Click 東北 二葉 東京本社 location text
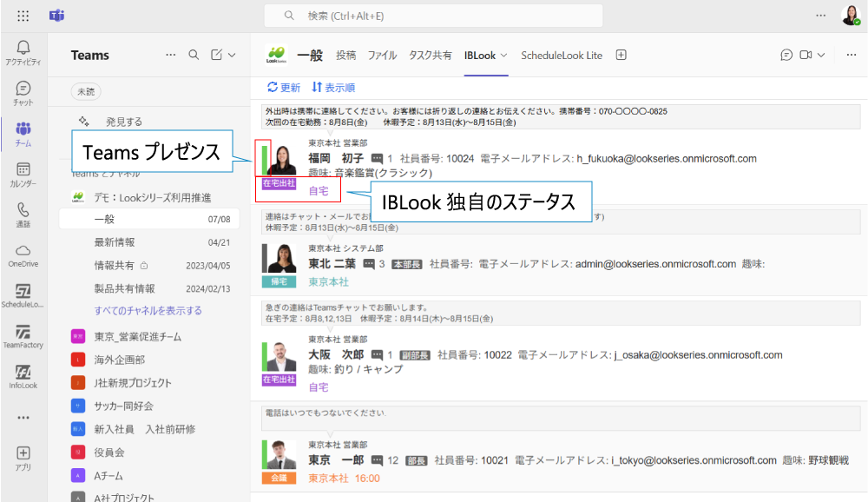The image size is (868, 502). 328,282
